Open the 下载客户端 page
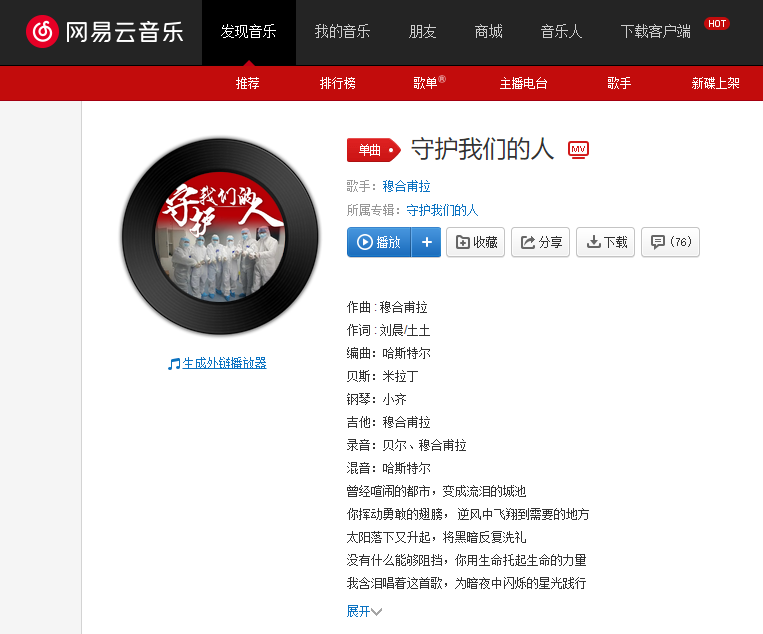Image resolution: width=763 pixels, height=634 pixels. [655, 32]
